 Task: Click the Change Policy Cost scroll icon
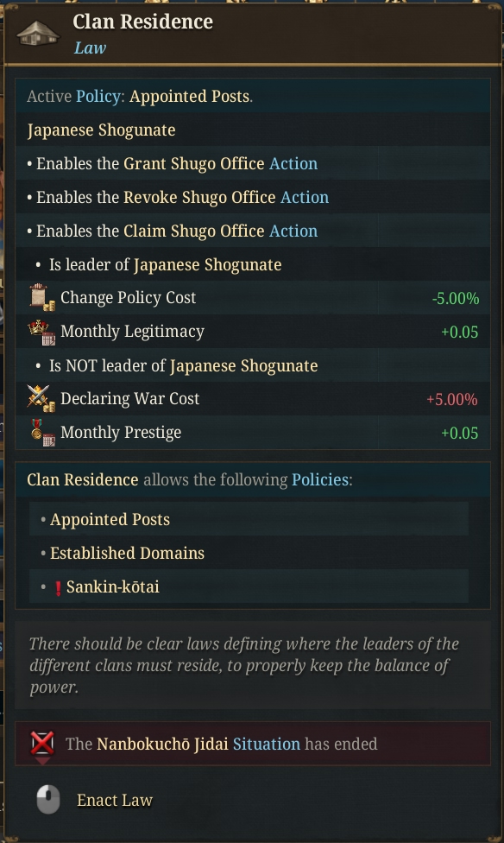(x=42, y=298)
